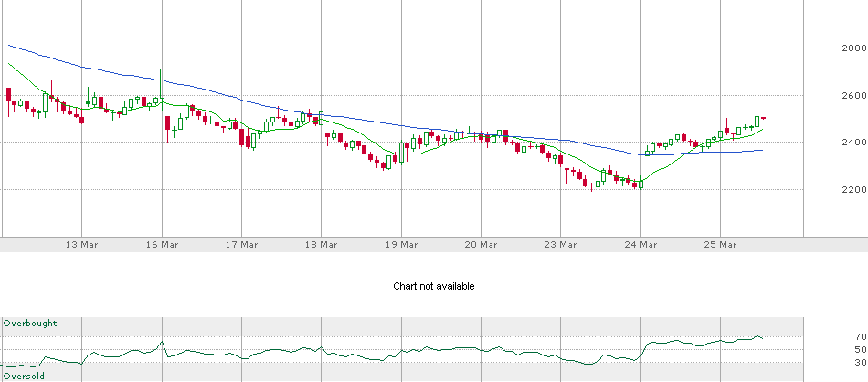Click the Overbought label on RSI panel
Screen dimensions: 868x382
click(30, 323)
